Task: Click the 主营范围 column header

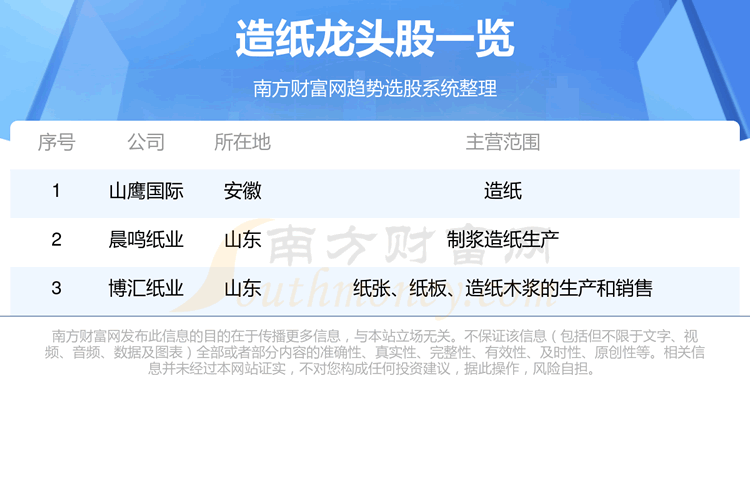Action: click(502, 142)
